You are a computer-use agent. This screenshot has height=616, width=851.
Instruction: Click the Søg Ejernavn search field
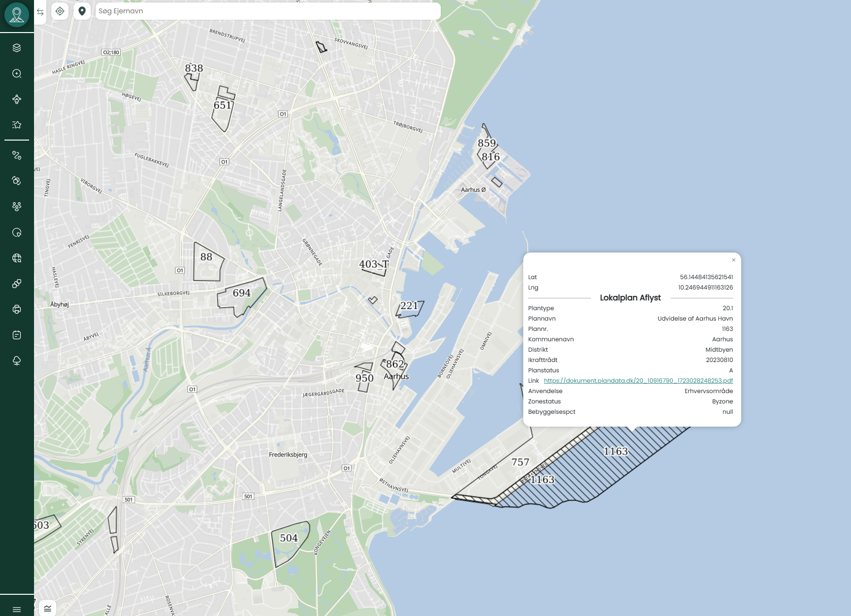click(267, 11)
